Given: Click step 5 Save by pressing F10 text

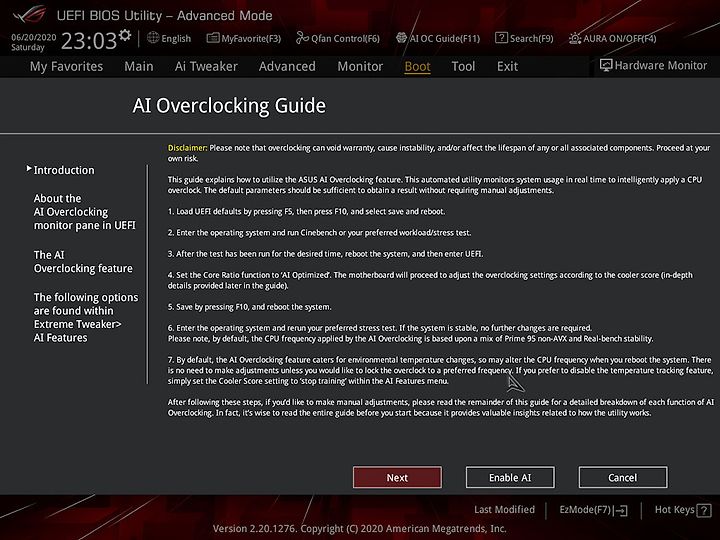Looking at the screenshot, I should click(x=249, y=307).
